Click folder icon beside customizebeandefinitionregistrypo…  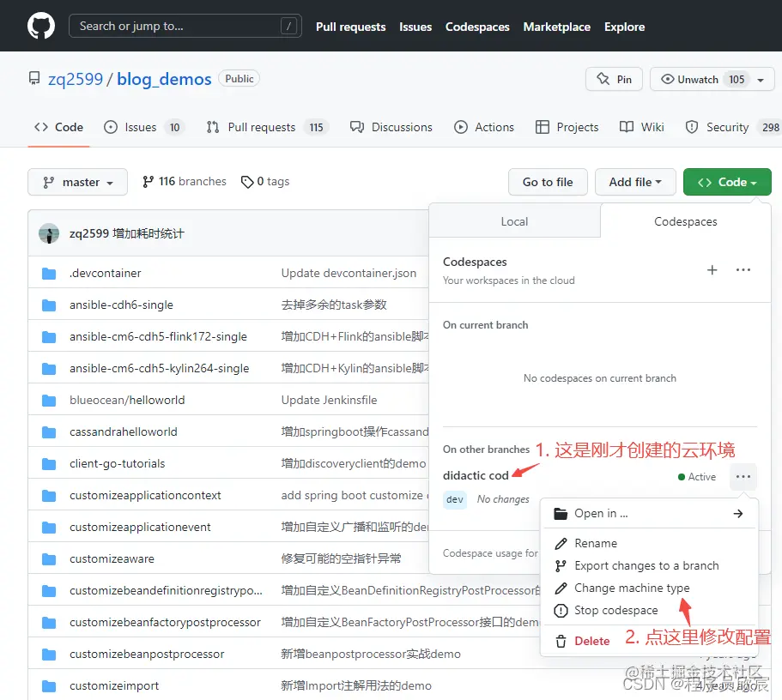[x=49, y=591]
